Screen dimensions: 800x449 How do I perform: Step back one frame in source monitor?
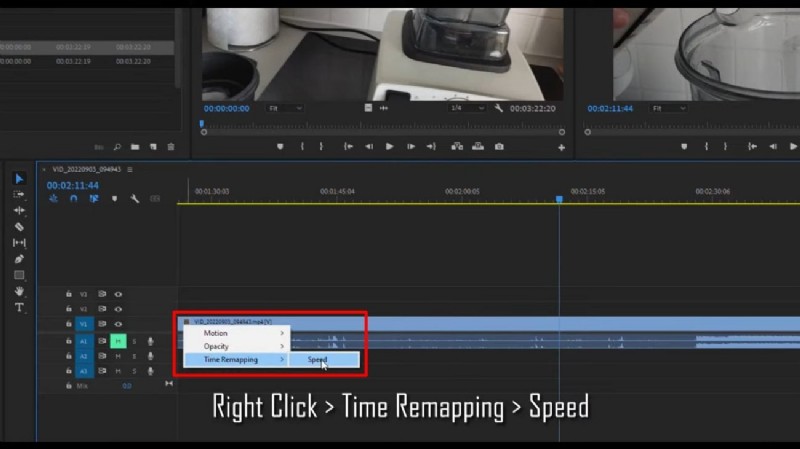pyautogui.click(x=368, y=147)
